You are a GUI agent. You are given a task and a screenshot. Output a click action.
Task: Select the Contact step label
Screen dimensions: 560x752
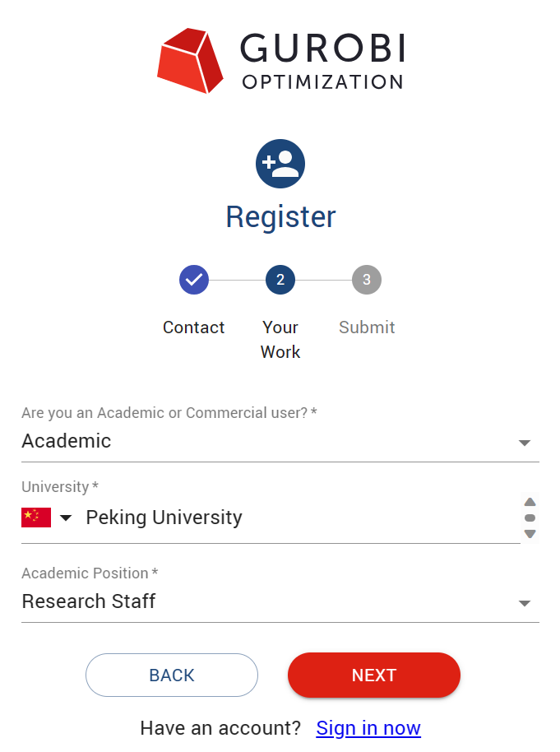coord(194,327)
